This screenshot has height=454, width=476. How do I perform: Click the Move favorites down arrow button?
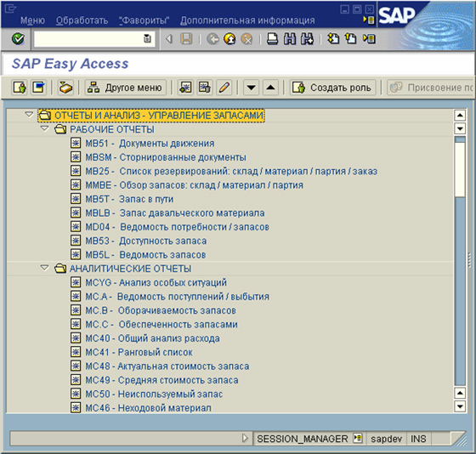pos(251,88)
